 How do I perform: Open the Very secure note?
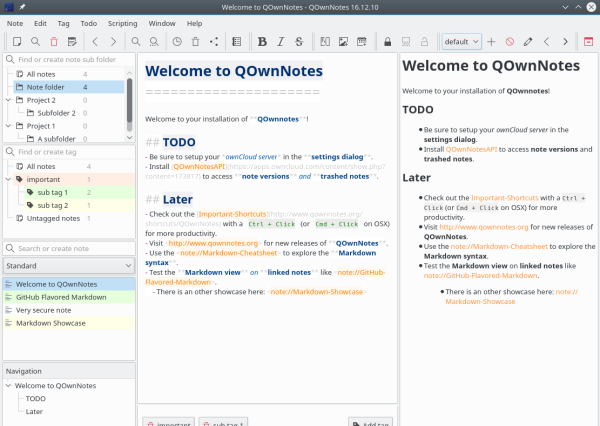coord(69,310)
